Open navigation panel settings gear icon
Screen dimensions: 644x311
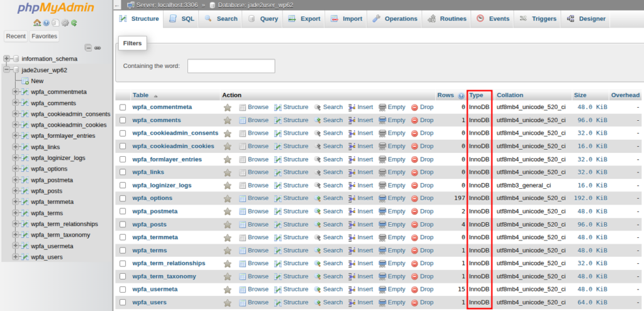65,23
